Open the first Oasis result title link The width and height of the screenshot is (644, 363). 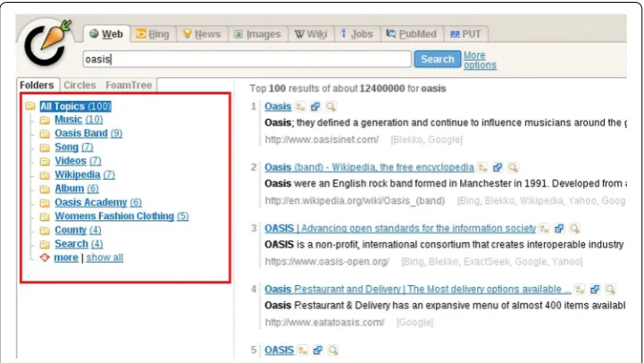click(278, 106)
